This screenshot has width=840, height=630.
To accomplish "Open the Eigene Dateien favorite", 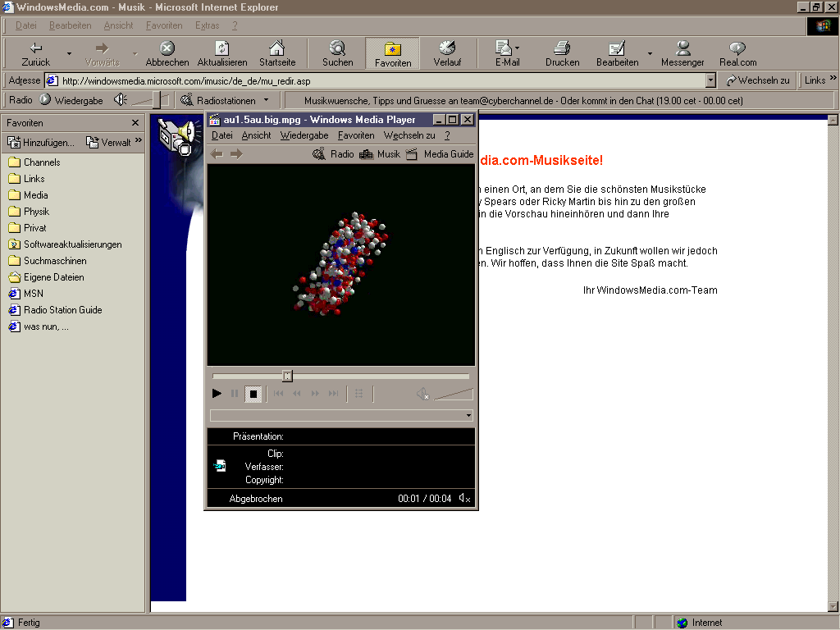I will [46, 277].
